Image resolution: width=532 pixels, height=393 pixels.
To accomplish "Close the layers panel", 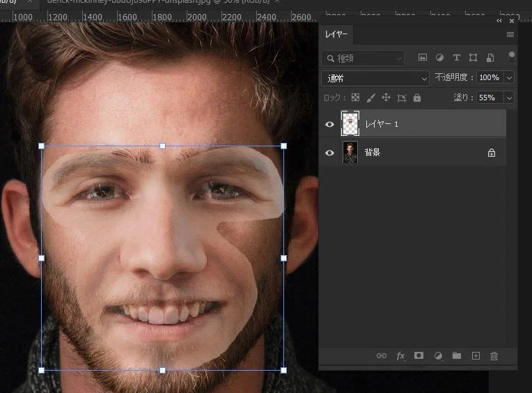I will 512,21.
